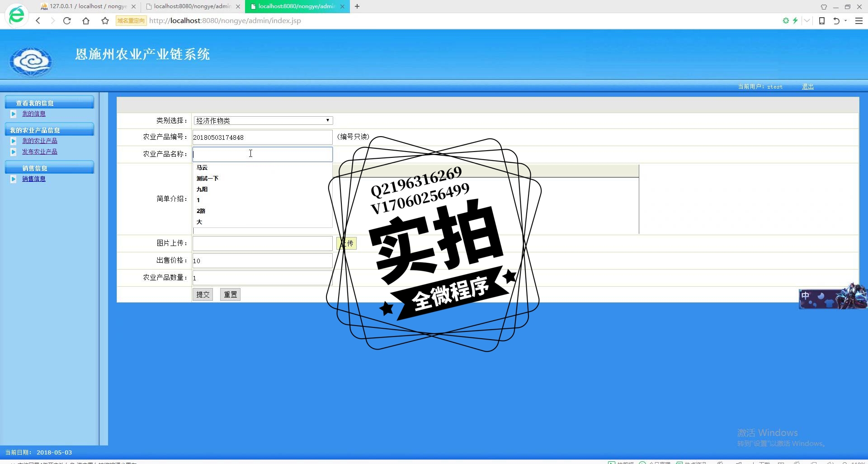
Task: Click the sidebar collapse divider bar
Action: [x=104, y=269]
